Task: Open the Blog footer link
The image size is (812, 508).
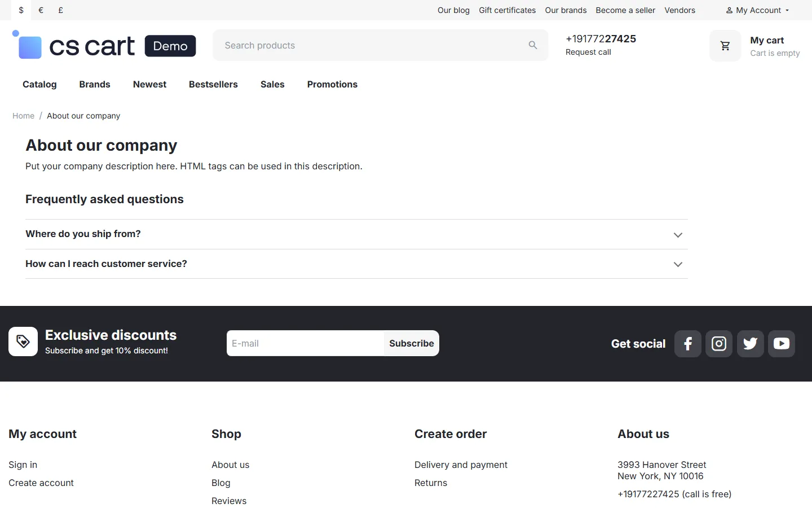Action: coord(221,483)
